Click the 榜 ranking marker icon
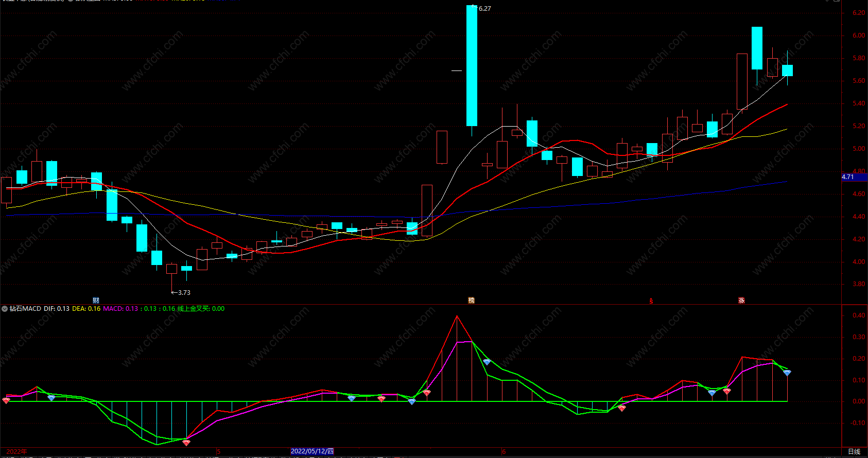 point(471,301)
